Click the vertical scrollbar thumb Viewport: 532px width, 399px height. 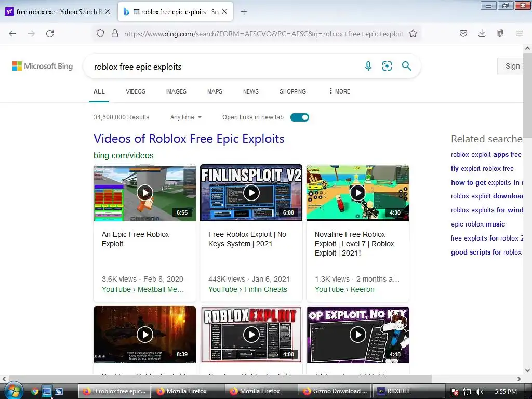527,95
